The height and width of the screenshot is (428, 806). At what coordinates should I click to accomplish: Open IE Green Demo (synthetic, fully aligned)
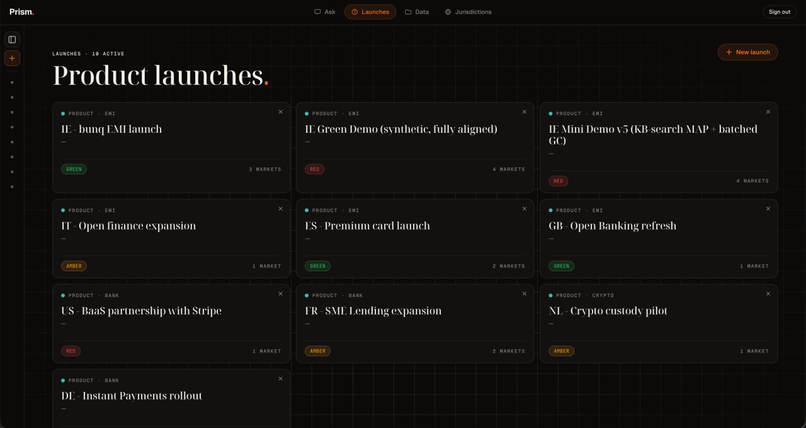pos(401,129)
